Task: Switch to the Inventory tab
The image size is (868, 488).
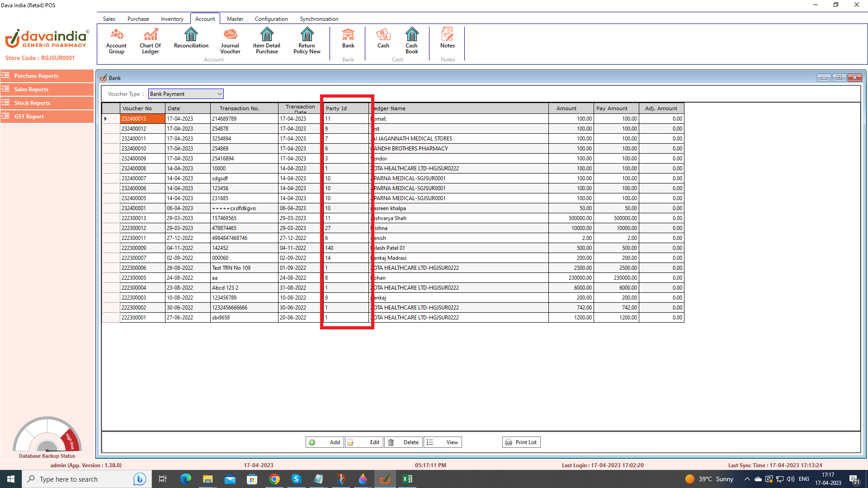Action: click(172, 19)
